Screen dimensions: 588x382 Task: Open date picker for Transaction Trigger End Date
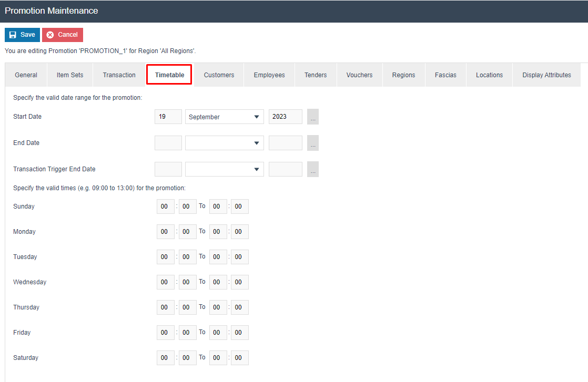click(x=313, y=169)
